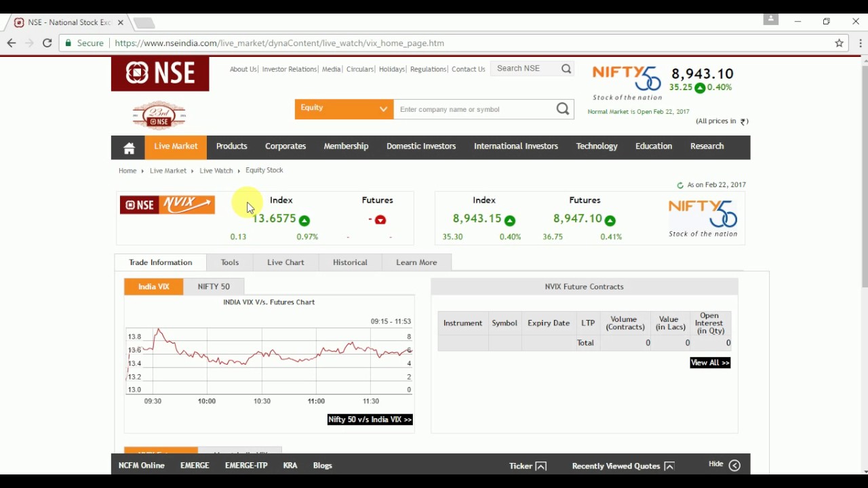Open Corporates menu
This screenshot has width=868, height=488.
click(285, 146)
